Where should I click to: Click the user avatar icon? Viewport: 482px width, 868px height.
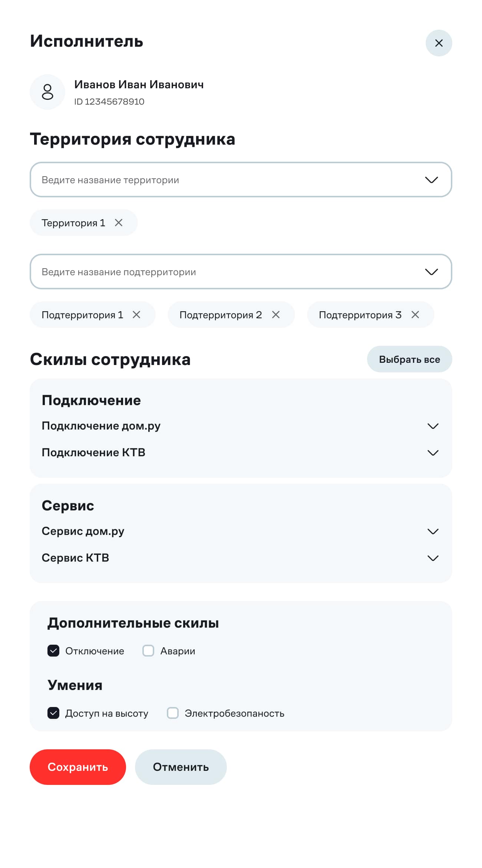coord(47,92)
